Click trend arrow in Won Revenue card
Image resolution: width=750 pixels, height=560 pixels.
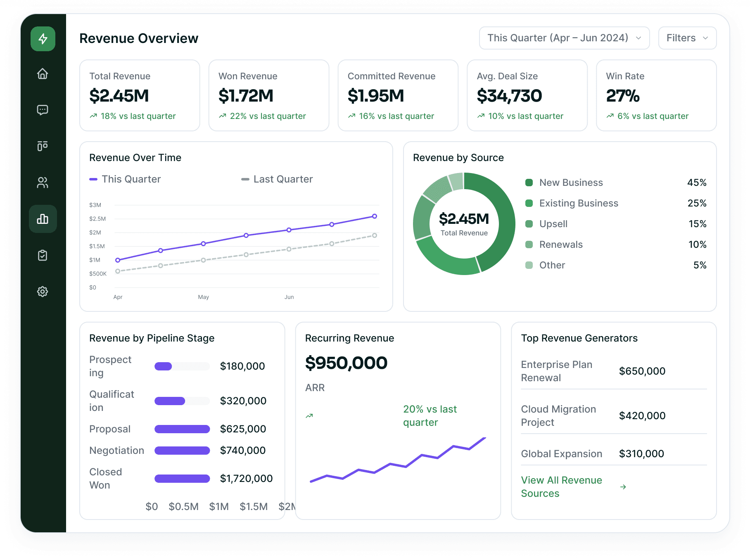tap(223, 116)
